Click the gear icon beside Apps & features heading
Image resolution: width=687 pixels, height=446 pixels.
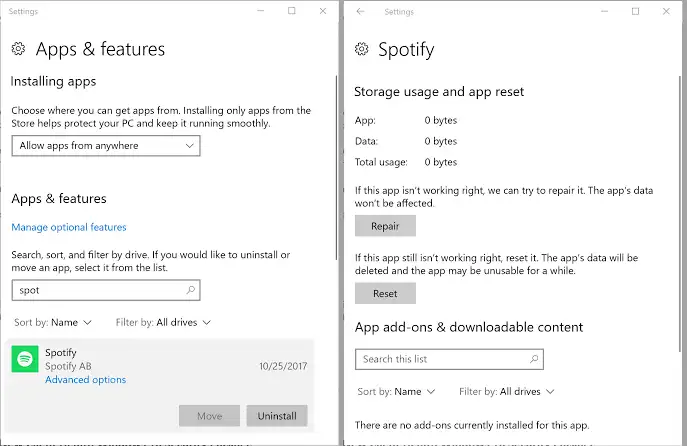point(18,49)
